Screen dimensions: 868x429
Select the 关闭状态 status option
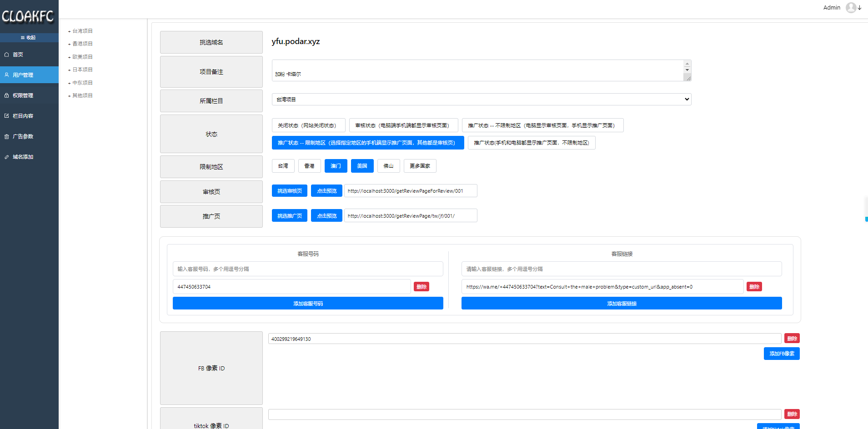point(308,125)
